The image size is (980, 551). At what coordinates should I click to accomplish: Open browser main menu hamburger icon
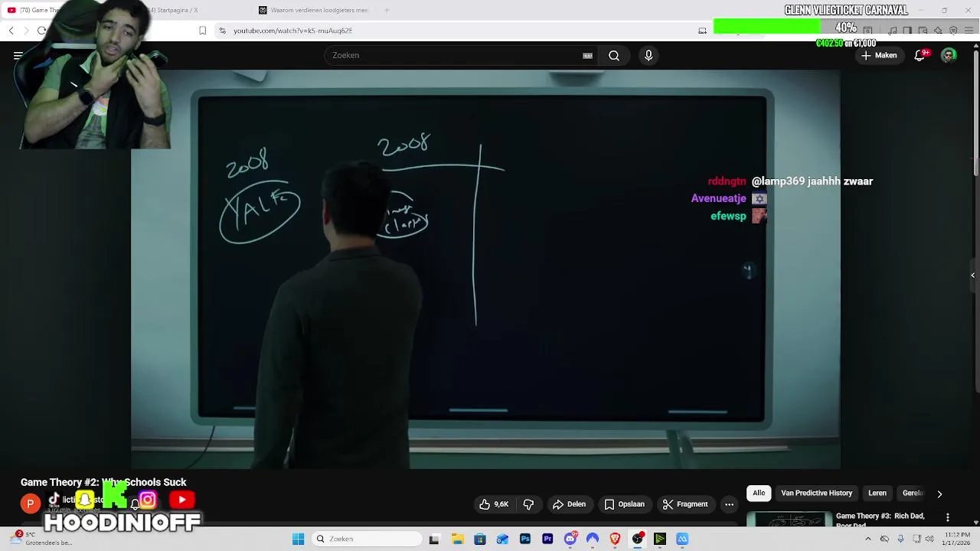[969, 31]
